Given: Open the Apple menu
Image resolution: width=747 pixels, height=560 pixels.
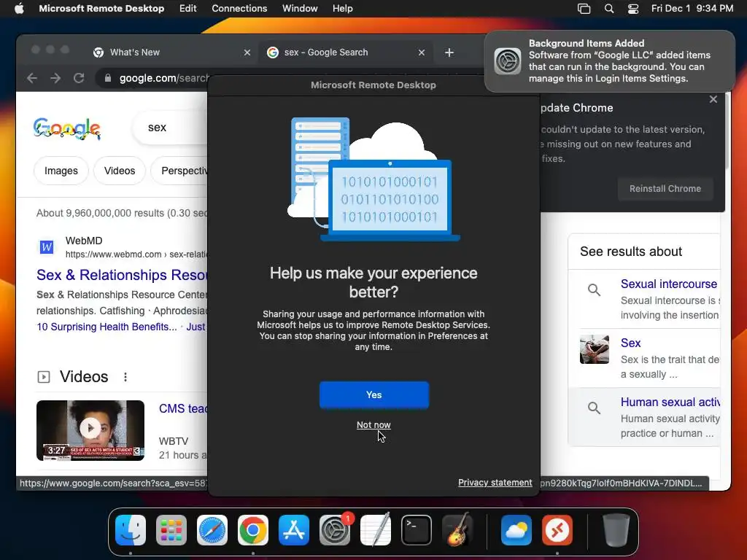Looking at the screenshot, I should [19, 9].
